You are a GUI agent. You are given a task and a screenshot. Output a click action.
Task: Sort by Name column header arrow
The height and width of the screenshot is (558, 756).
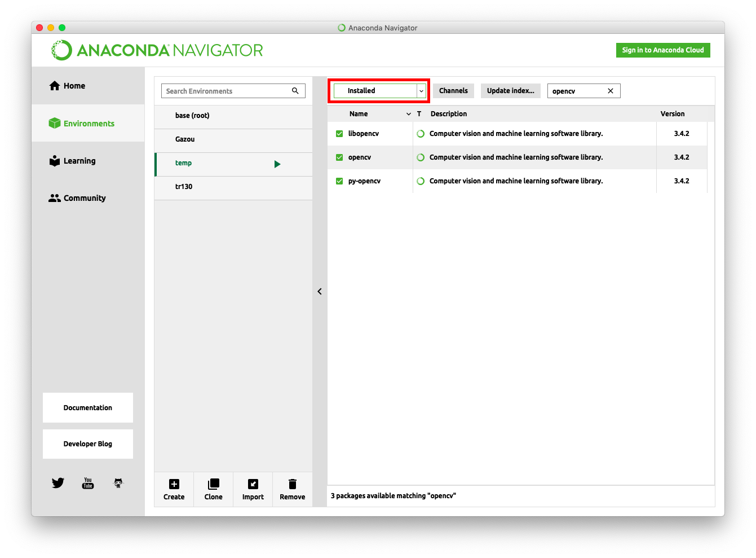pyautogui.click(x=409, y=114)
